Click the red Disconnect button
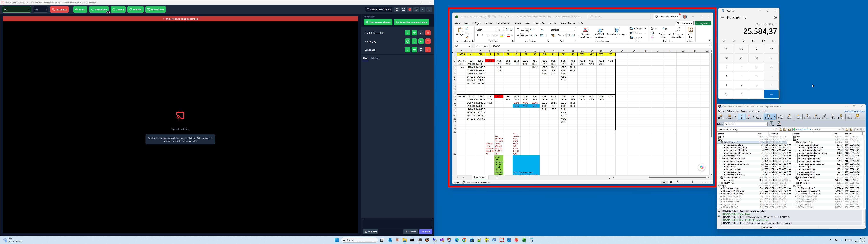This screenshot has height=244, width=868. pos(59,9)
